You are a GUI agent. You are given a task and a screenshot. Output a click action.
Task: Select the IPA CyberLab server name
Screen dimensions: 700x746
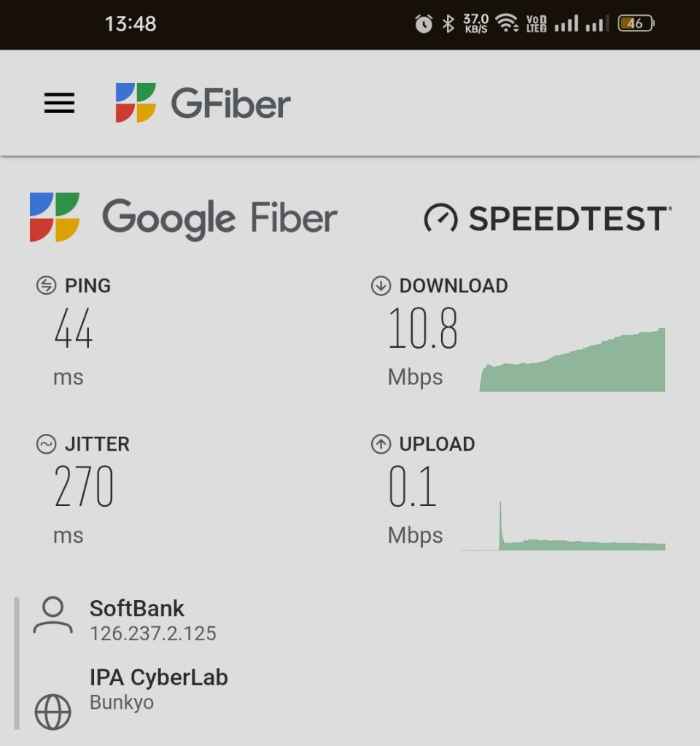pos(159,677)
